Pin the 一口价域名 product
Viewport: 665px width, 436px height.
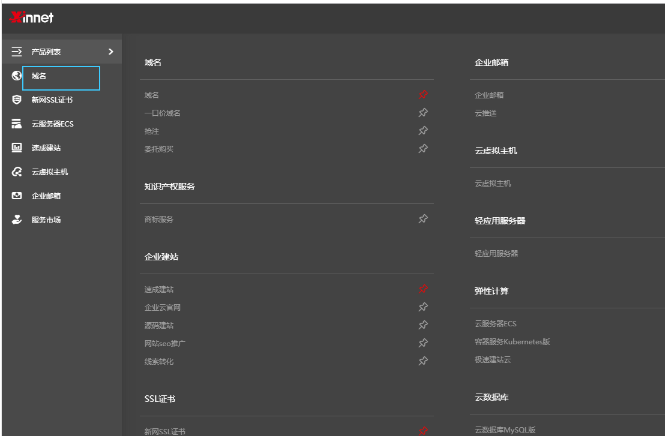pos(423,112)
